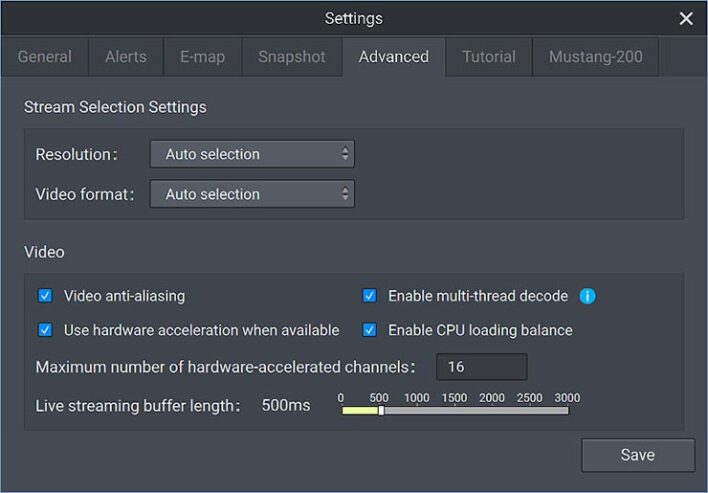This screenshot has width=708, height=493.
Task: Toggle Enable CPU loading balance checkbox
Action: tap(369, 330)
